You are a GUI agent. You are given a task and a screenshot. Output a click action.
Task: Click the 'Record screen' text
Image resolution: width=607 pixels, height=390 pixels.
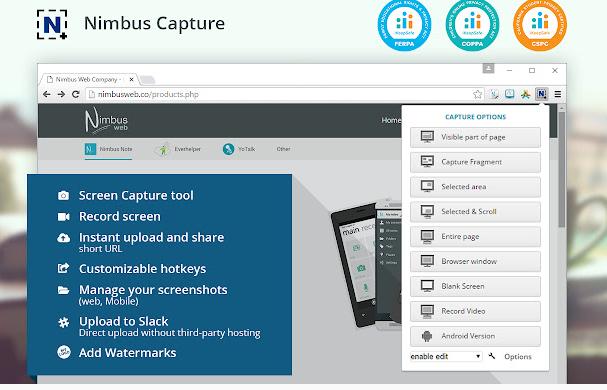(120, 216)
